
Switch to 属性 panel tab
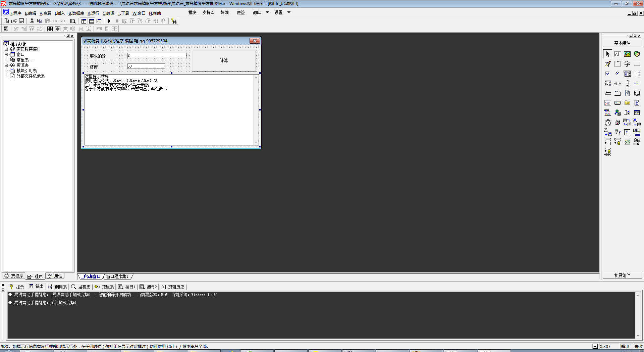pos(55,276)
